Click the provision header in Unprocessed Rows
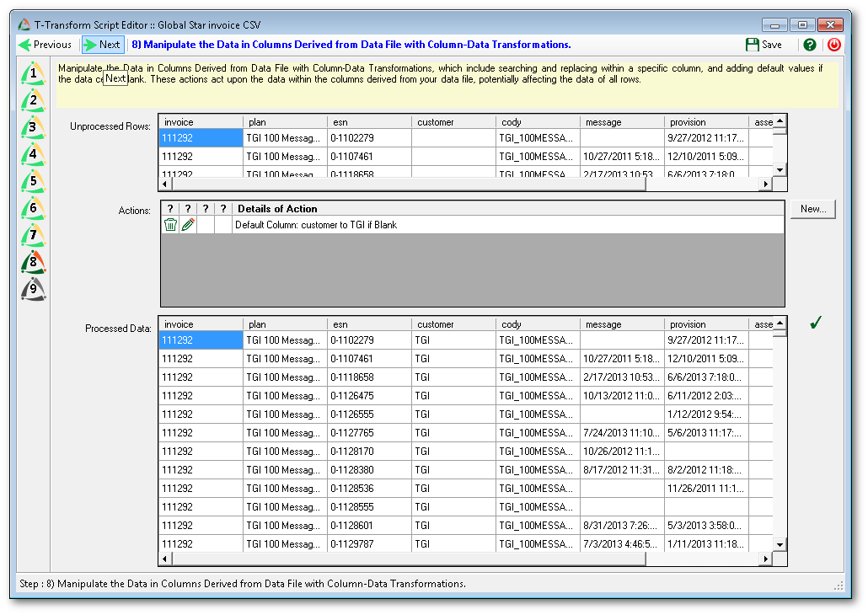The height and width of the screenshot is (615, 868). point(706,122)
